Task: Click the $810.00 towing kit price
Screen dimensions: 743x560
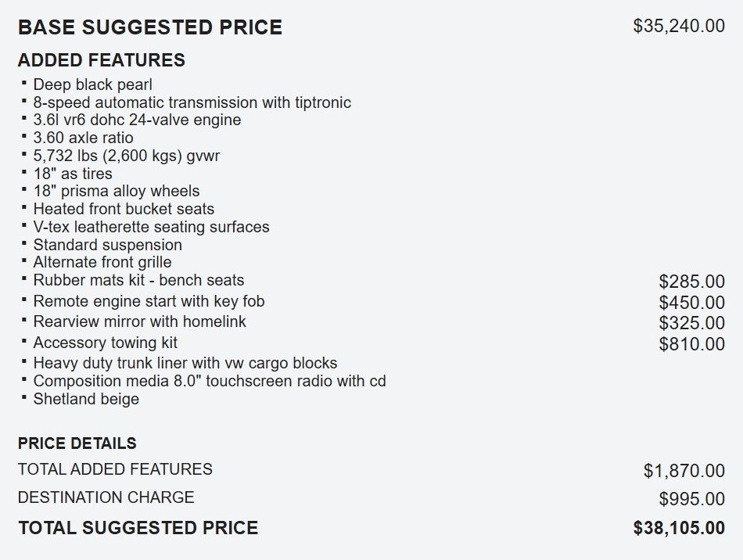Action: [x=691, y=344]
